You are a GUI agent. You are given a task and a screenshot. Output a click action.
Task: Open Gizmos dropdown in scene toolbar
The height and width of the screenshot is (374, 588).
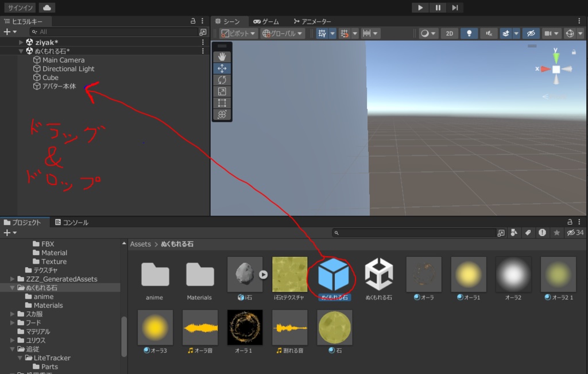click(x=580, y=33)
